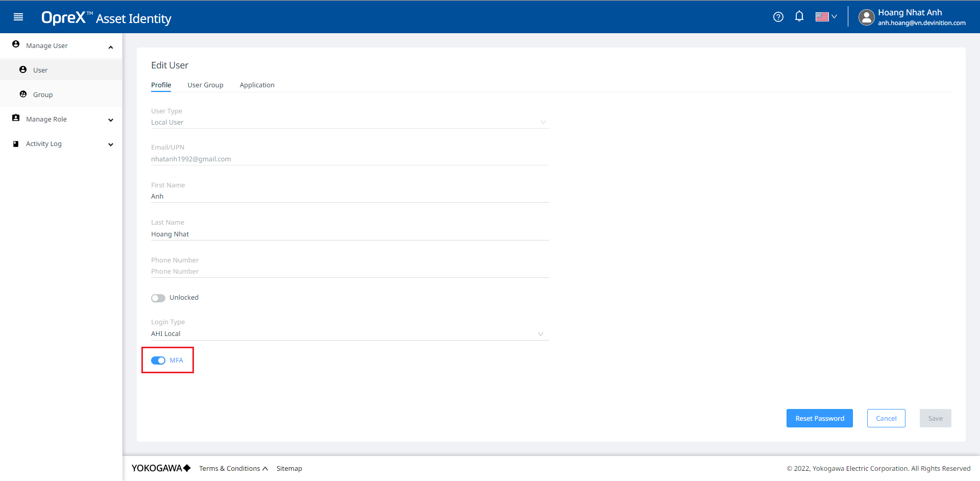This screenshot has width=980, height=481.
Task: Click the Yokogawa logo in footer
Action: tap(161, 468)
